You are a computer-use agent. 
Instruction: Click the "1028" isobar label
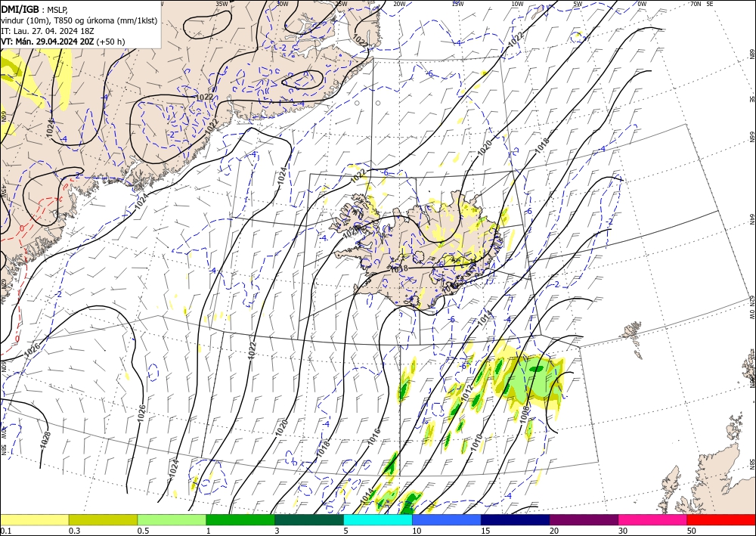click(45, 441)
